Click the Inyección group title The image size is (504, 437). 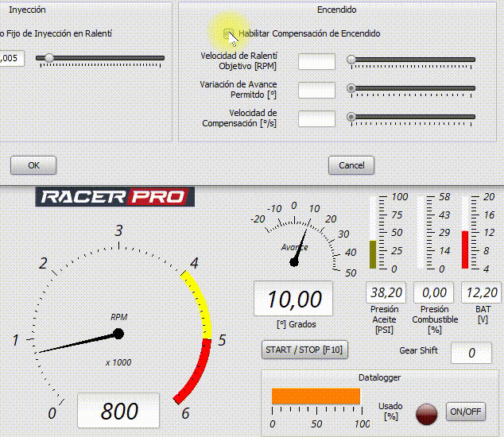[x=27, y=10]
